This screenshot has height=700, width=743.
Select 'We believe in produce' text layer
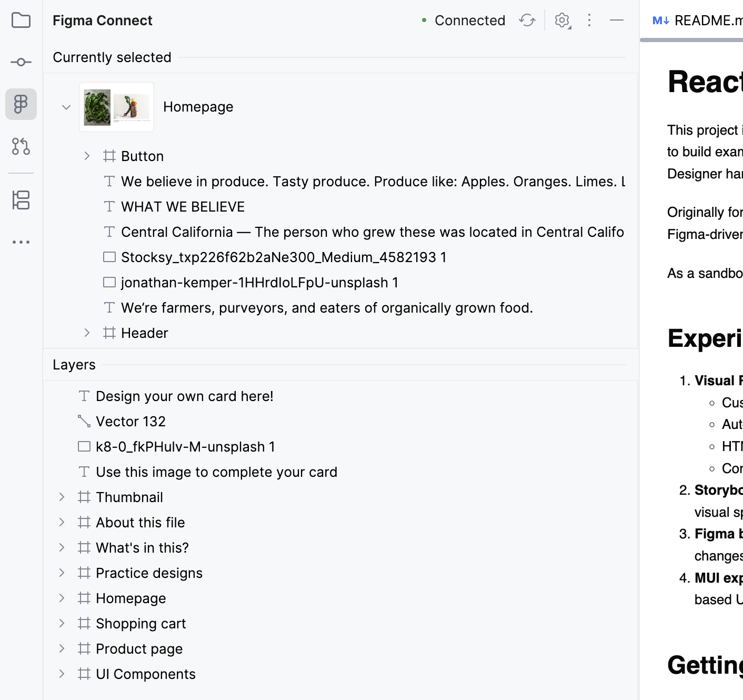pyautogui.click(x=373, y=182)
